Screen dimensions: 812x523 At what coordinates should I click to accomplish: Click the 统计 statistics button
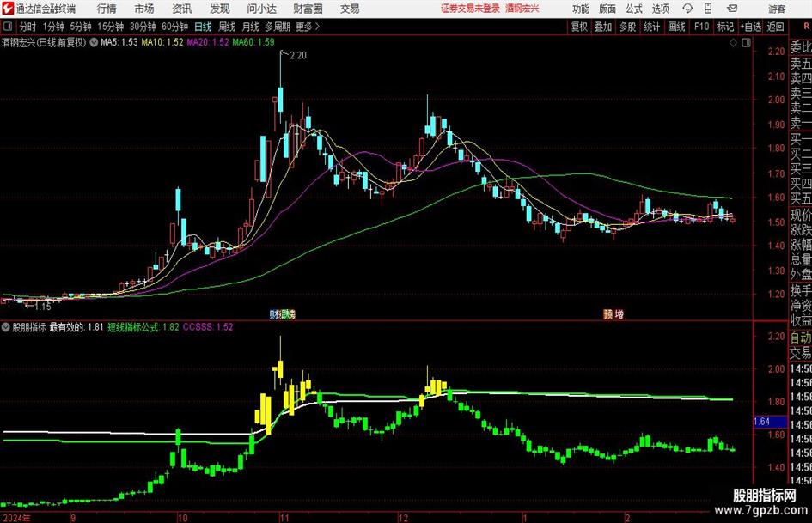point(652,27)
